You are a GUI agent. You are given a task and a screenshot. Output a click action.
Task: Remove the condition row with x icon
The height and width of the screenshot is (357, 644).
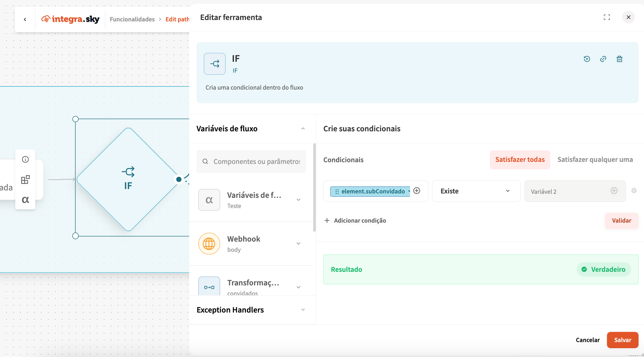(x=634, y=191)
